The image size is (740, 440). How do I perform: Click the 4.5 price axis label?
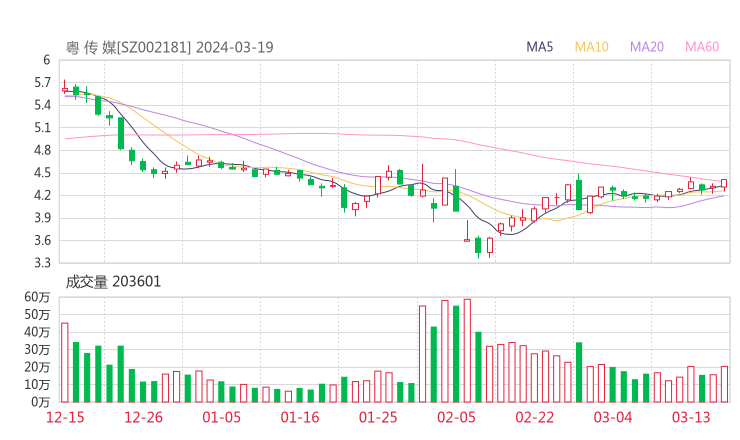pyautogui.click(x=42, y=173)
